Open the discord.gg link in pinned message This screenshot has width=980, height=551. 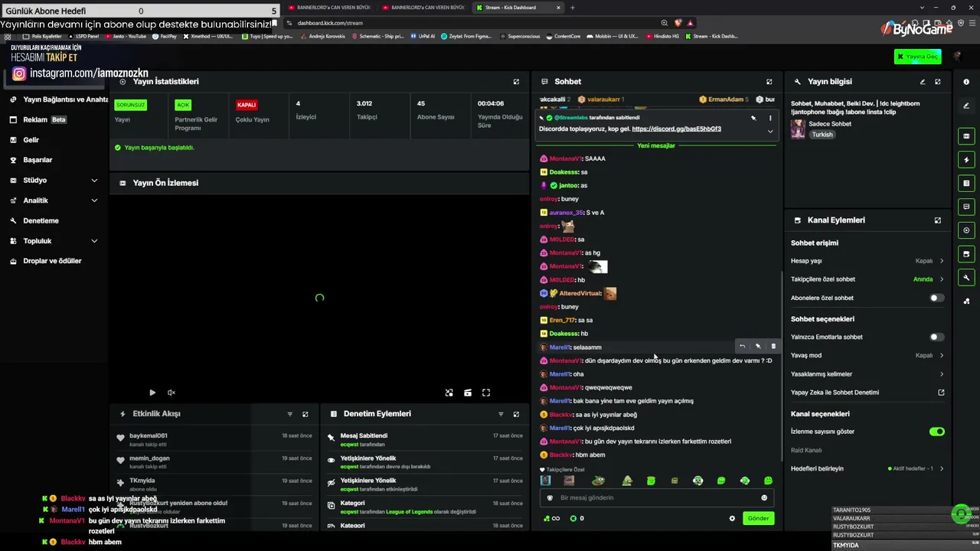(677, 129)
